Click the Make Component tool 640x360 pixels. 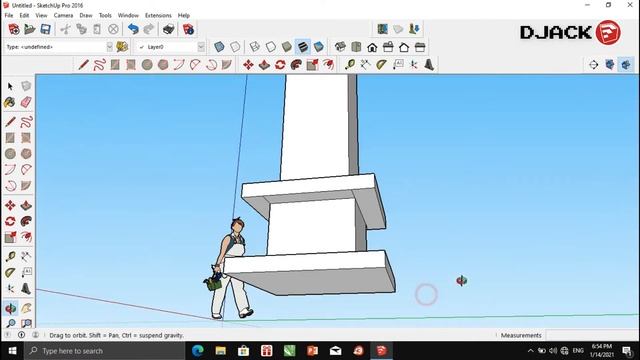coord(26,86)
